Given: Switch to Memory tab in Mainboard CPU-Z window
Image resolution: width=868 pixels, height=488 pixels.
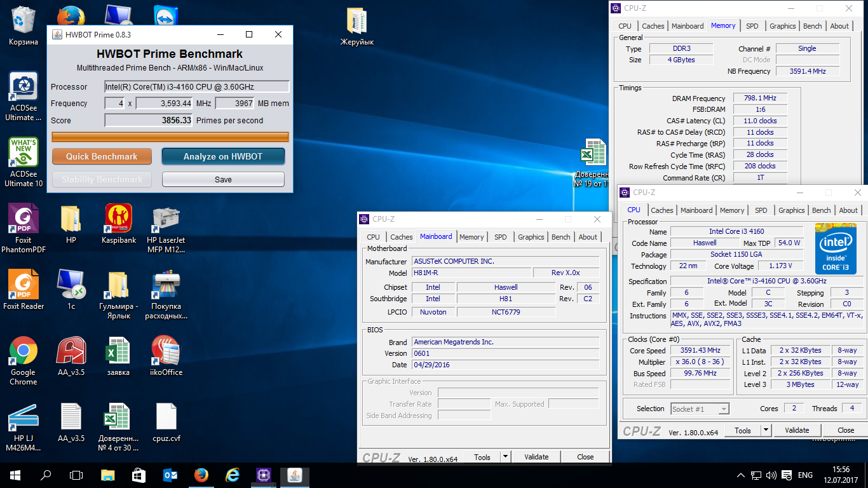Looking at the screenshot, I should pyautogui.click(x=471, y=237).
